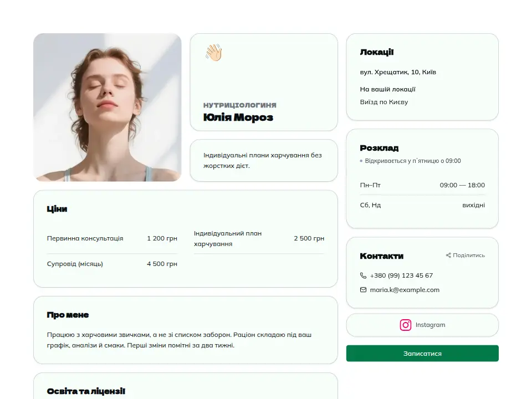Viewport: 532px width, 399px height.
Task: Click the Поділитись share link
Action: [x=465, y=255]
